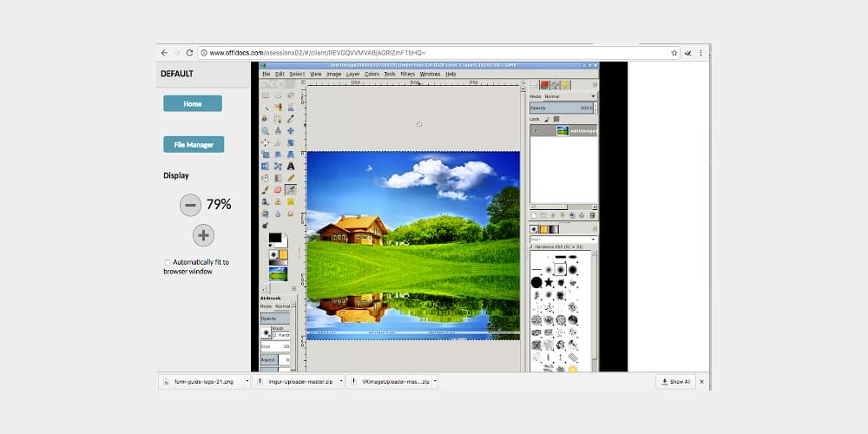The image size is (868, 434).
Task: Decrease display zoom with minus button
Action: click(190, 206)
